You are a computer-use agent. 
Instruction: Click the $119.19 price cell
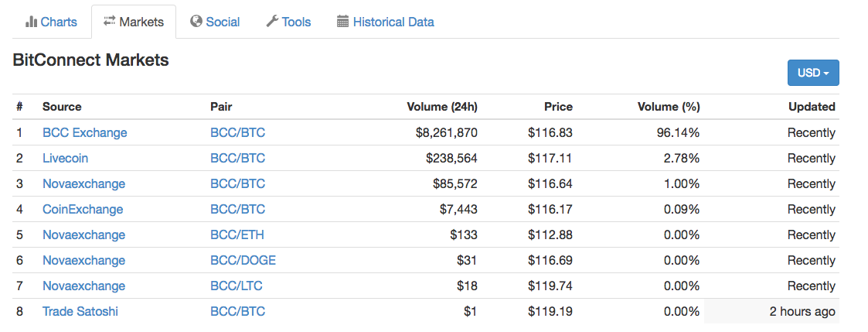pos(550,312)
